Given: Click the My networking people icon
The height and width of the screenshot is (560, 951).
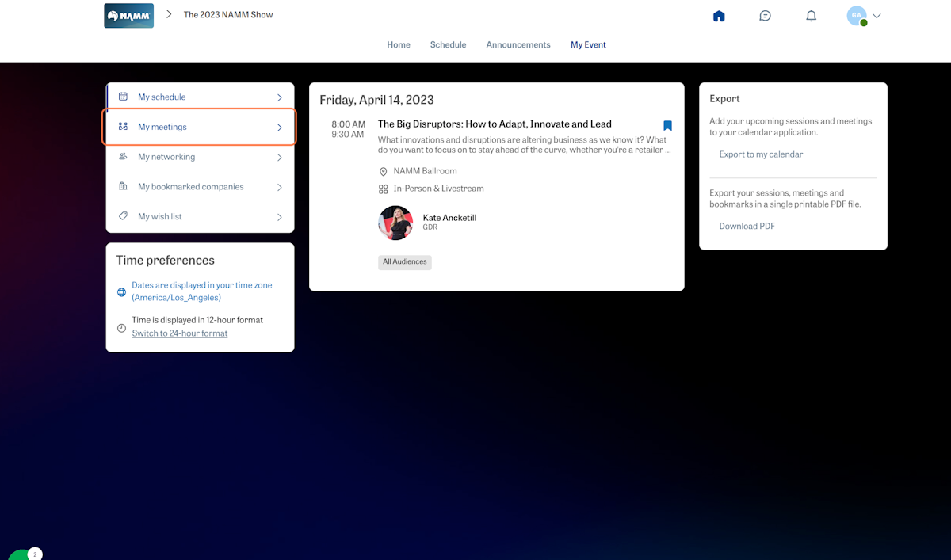Looking at the screenshot, I should coord(123,156).
